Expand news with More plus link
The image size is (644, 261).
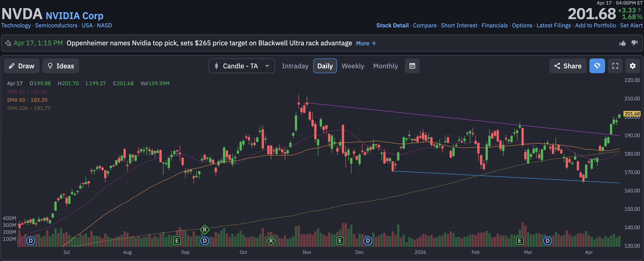[366, 43]
